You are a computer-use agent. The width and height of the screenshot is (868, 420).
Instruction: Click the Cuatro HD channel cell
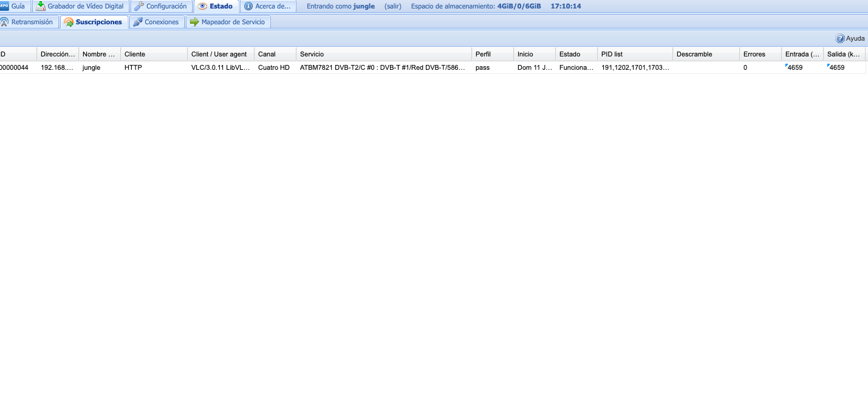coord(274,67)
